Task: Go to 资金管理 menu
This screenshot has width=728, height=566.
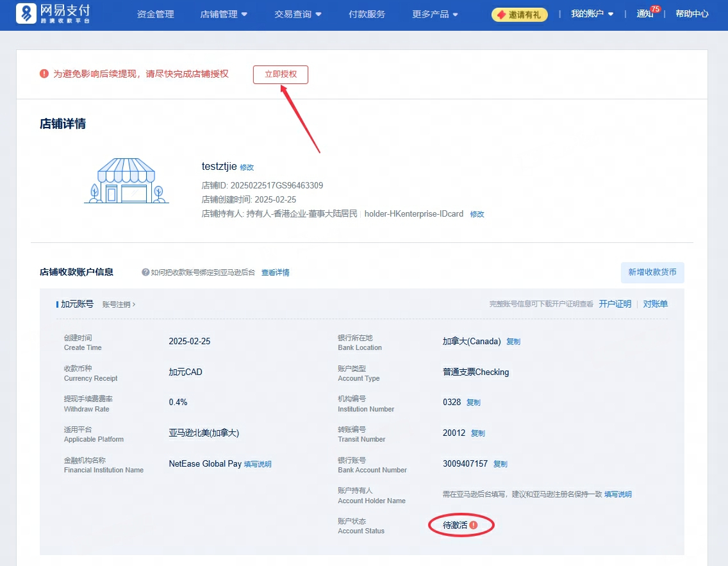Action: pyautogui.click(x=156, y=14)
